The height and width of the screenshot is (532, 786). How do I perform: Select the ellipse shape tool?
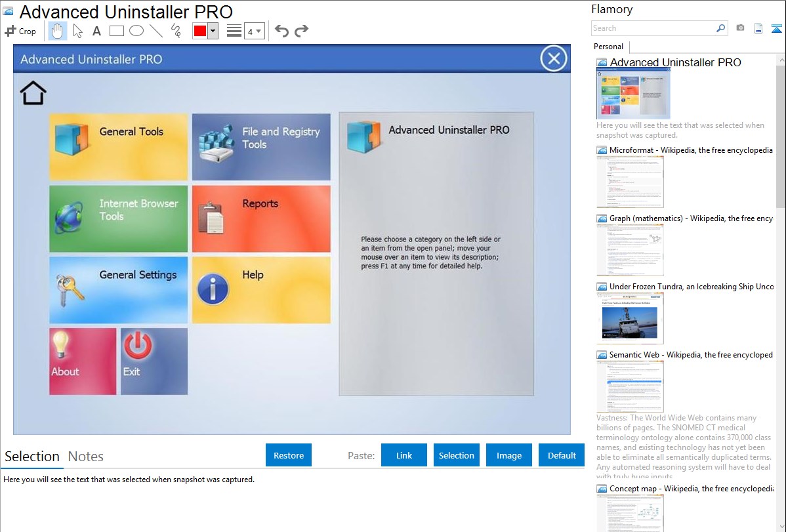136,31
